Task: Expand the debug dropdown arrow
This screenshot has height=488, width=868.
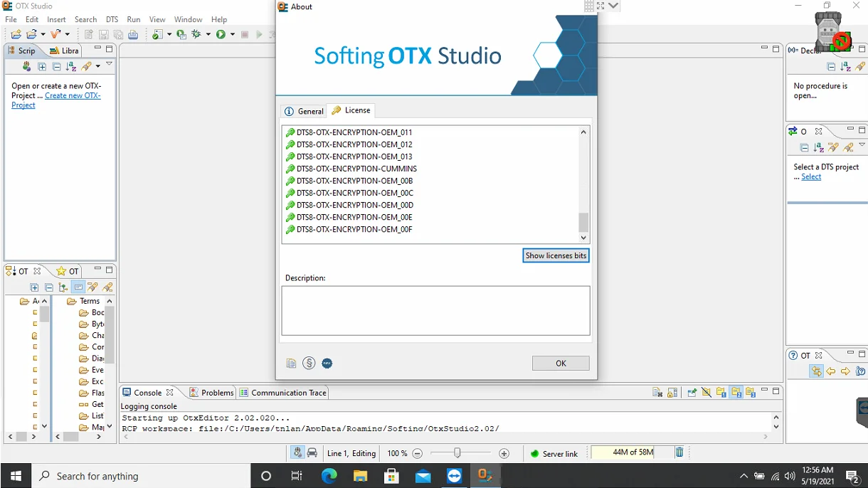Action: pos(208,34)
